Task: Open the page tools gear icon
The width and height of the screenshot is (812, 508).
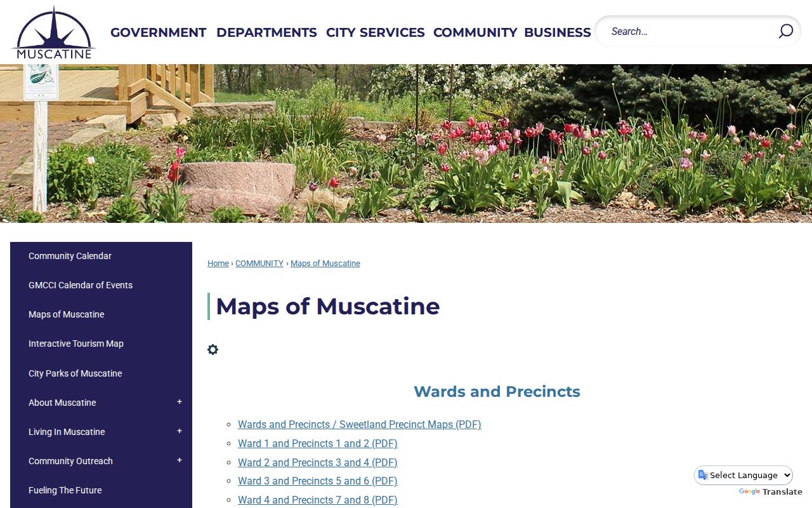Action: click(213, 349)
